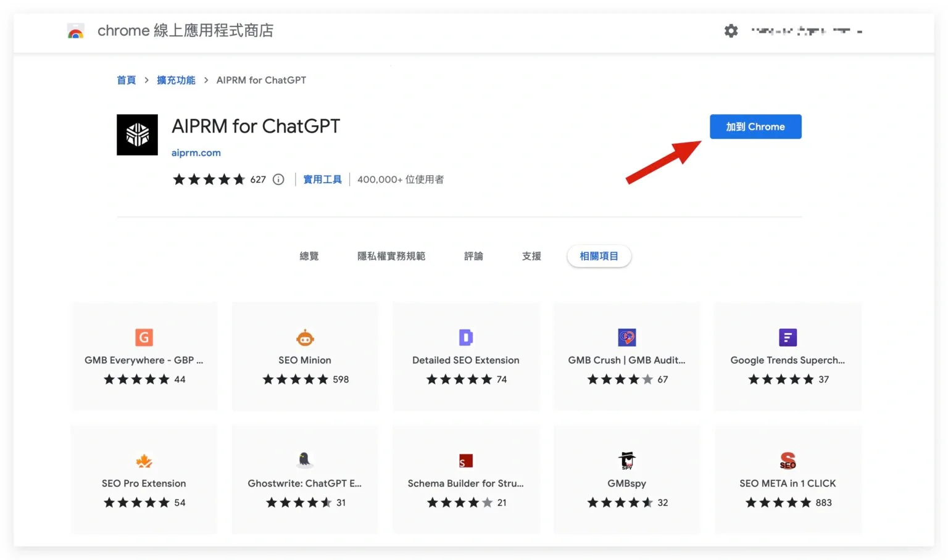Viewport: 948px width, 560px height.
Task: Open the Detailed SEO Extension title
Action: 466,360
